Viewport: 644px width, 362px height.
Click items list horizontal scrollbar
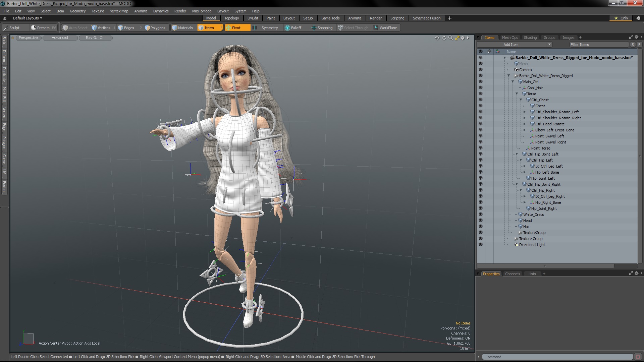(545, 266)
